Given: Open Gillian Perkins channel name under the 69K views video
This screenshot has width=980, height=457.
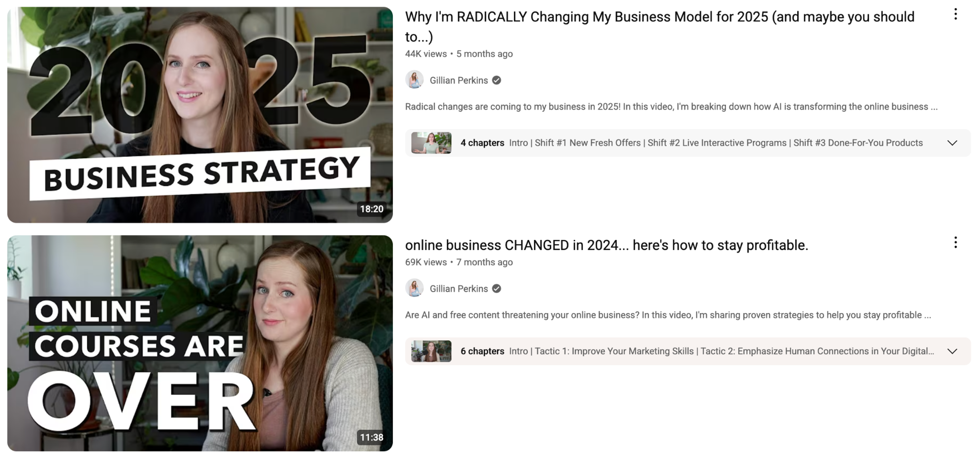Looking at the screenshot, I should 458,288.
